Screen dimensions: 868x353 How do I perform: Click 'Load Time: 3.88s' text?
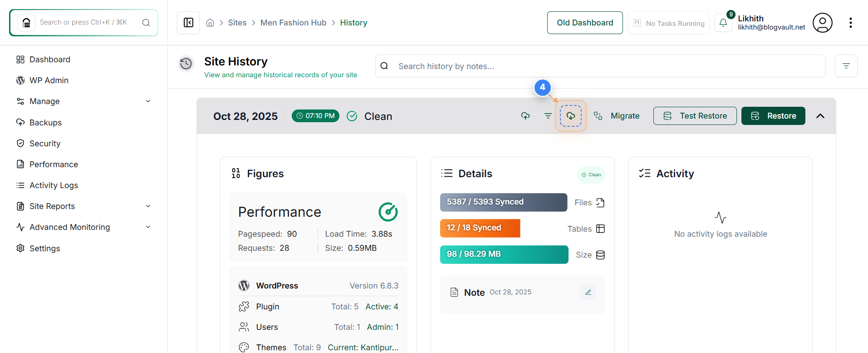pos(358,234)
